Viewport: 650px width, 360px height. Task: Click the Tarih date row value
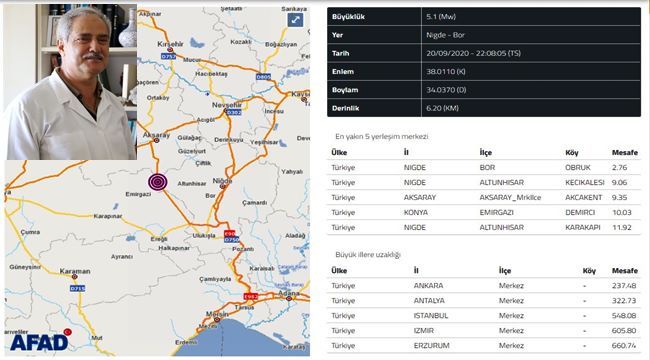point(473,53)
